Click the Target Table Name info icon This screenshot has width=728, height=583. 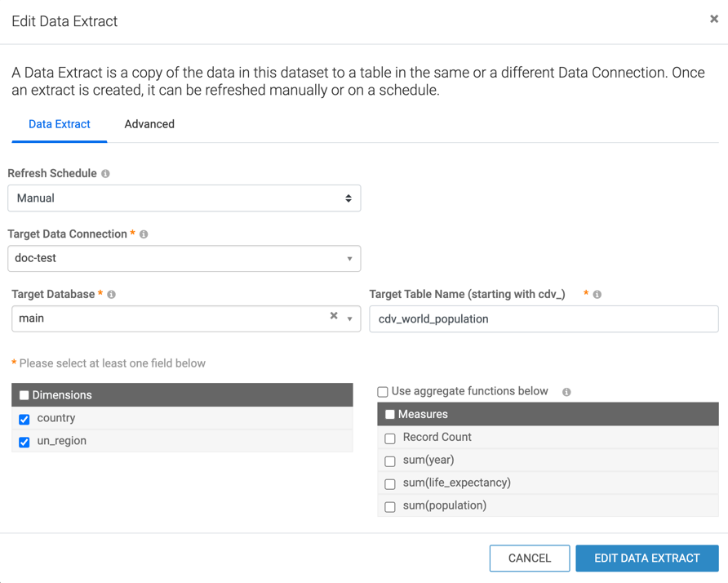tap(597, 295)
